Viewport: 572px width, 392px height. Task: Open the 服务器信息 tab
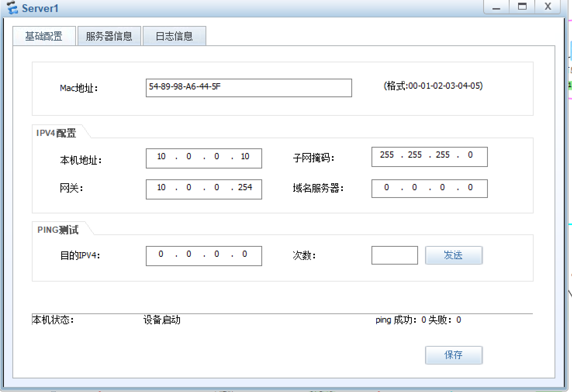109,36
